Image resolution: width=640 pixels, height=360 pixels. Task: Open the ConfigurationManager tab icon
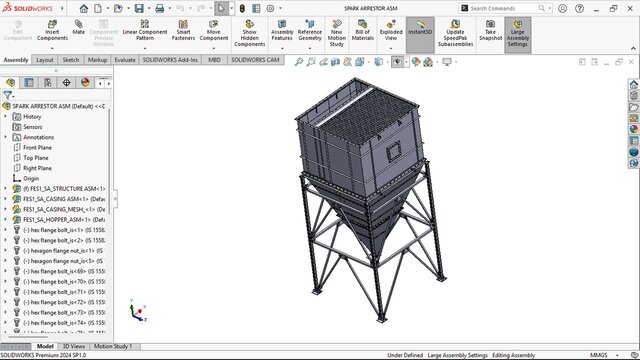coord(48,82)
